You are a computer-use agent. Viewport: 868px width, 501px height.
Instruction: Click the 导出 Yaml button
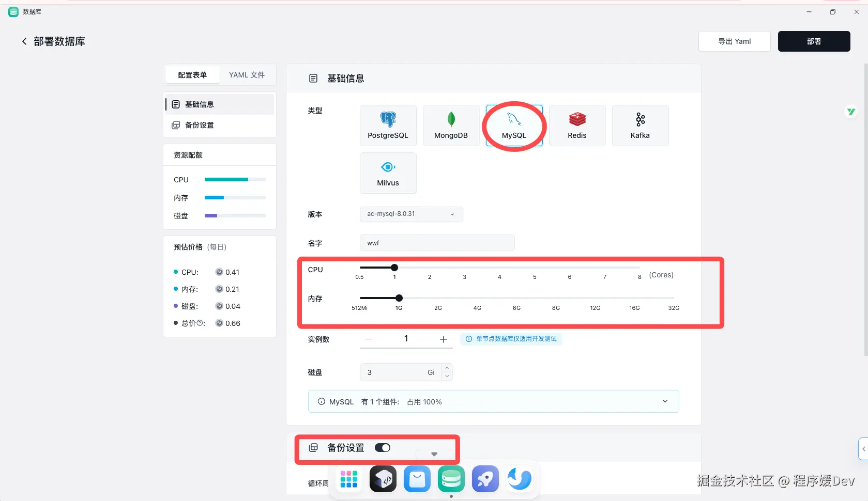tap(735, 41)
